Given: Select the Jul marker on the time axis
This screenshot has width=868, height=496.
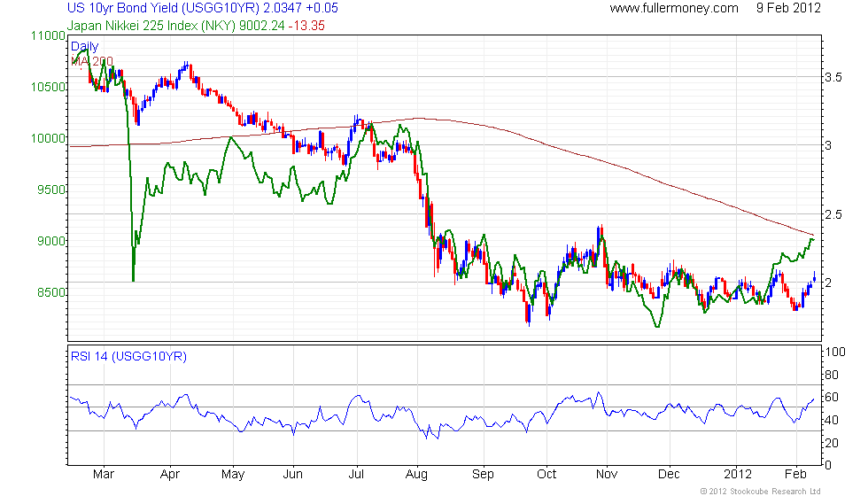Looking at the screenshot, I should coord(357,474).
